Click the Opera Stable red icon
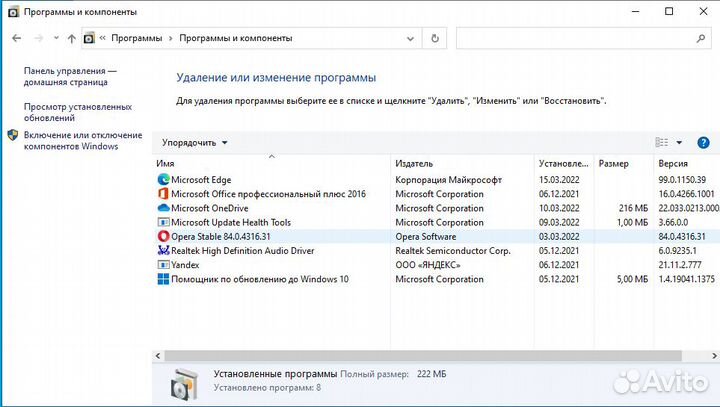This screenshot has width=720, height=407. 163,237
